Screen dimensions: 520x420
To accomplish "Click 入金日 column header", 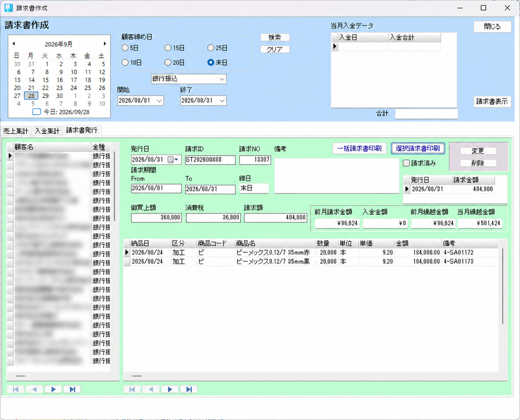I will (x=363, y=37).
